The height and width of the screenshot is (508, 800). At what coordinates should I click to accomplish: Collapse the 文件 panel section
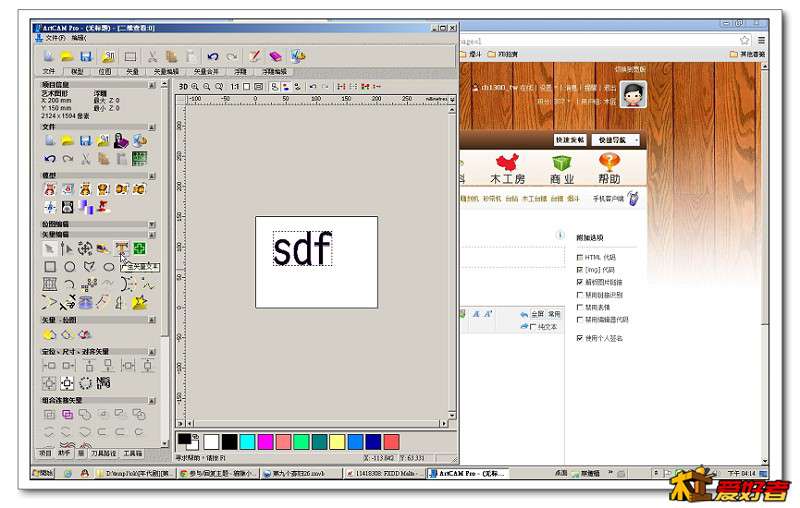(152, 126)
